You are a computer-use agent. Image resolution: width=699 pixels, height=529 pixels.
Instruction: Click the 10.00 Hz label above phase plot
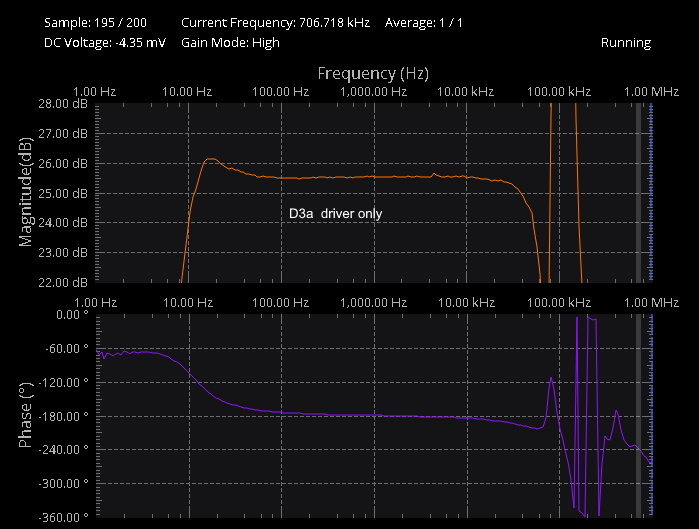[189, 302]
